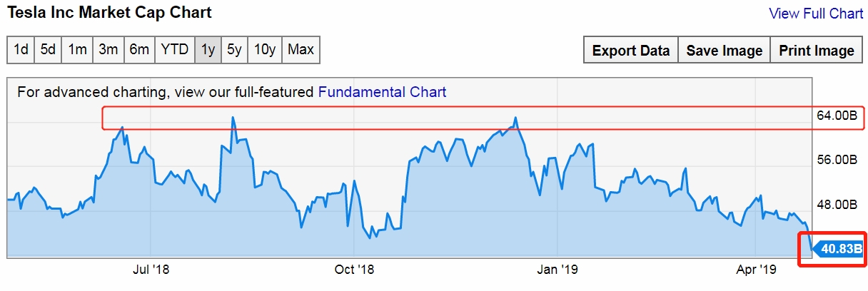Open the View Full Chart link
The width and height of the screenshot is (868, 291).
(816, 14)
